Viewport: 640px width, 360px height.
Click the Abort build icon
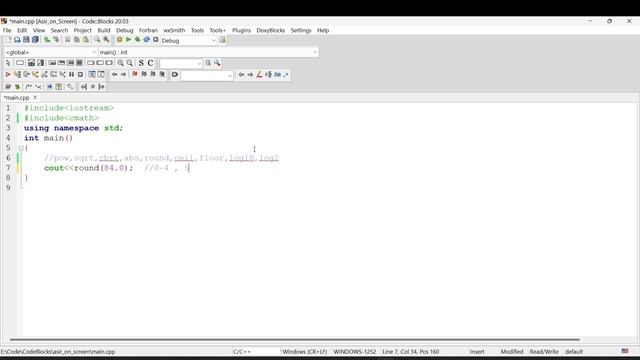tap(156, 40)
